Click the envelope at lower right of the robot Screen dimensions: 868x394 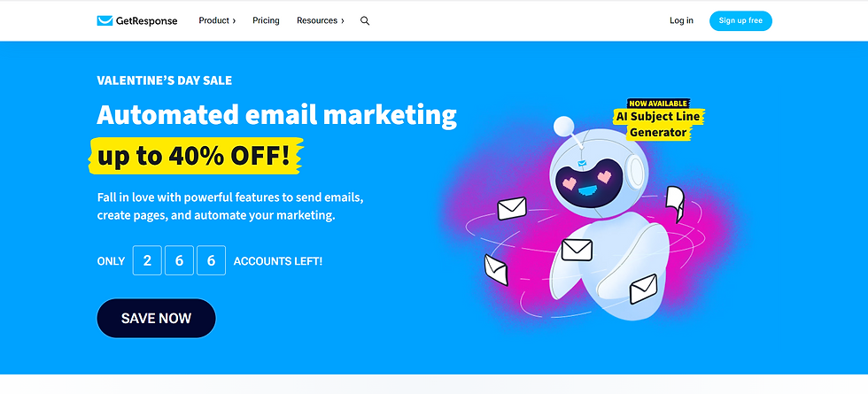click(643, 289)
